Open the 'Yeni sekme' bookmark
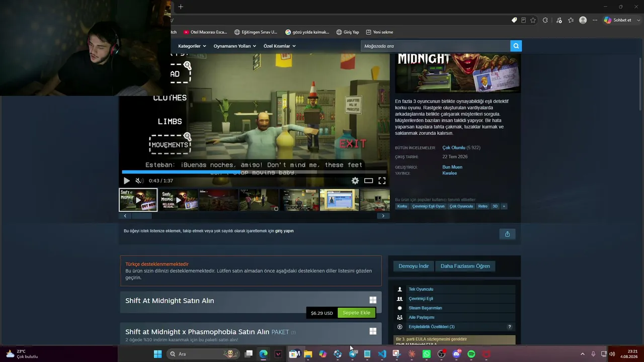 click(379, 32)
